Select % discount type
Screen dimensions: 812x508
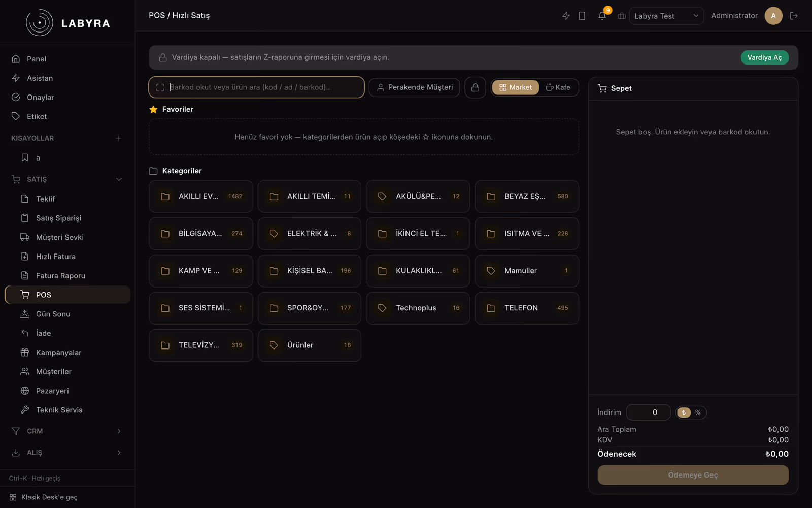698,412
